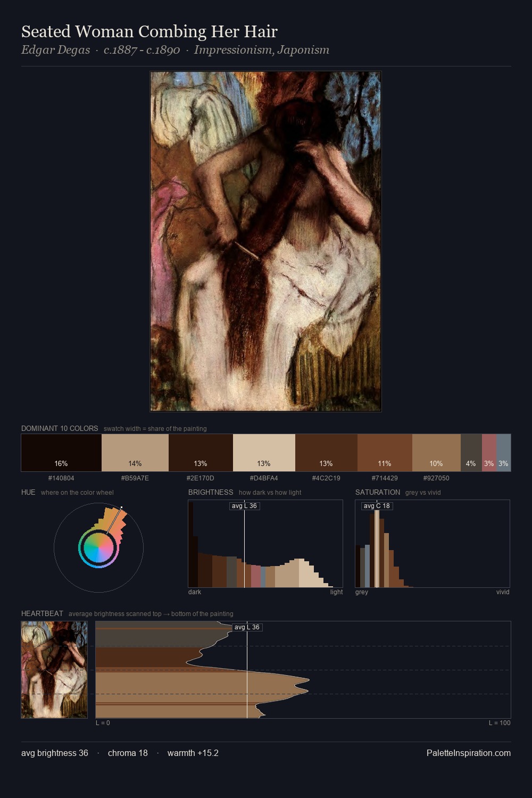Click the style Impressionism, Japonism
This screenshot has height=798, width=532.
tap(262, 50)
